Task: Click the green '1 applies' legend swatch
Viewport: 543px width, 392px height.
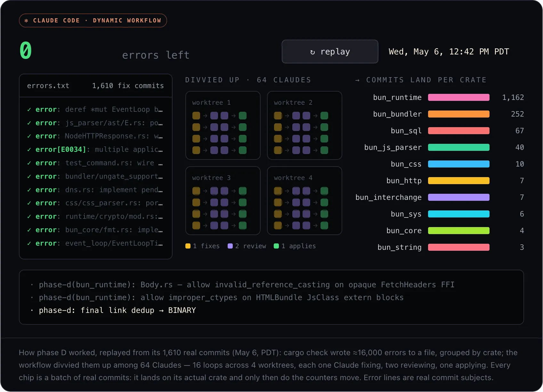Action: click(x=276, y=246)
